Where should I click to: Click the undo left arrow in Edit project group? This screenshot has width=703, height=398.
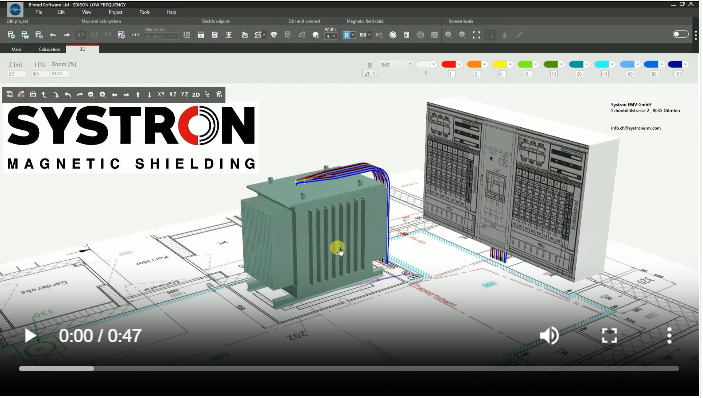click(53, 35)
